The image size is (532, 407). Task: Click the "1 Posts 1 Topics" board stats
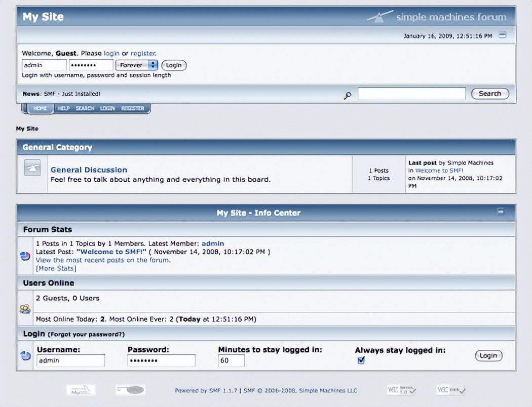click(378, 174)
